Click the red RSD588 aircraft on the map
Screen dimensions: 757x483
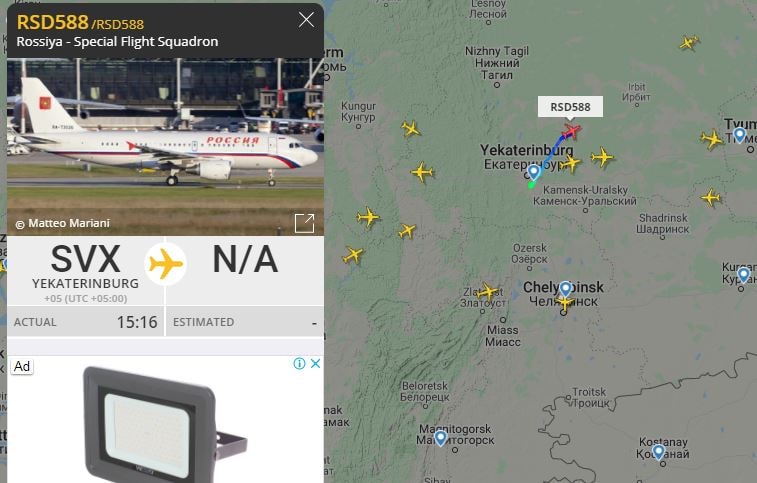click(571, 131)
